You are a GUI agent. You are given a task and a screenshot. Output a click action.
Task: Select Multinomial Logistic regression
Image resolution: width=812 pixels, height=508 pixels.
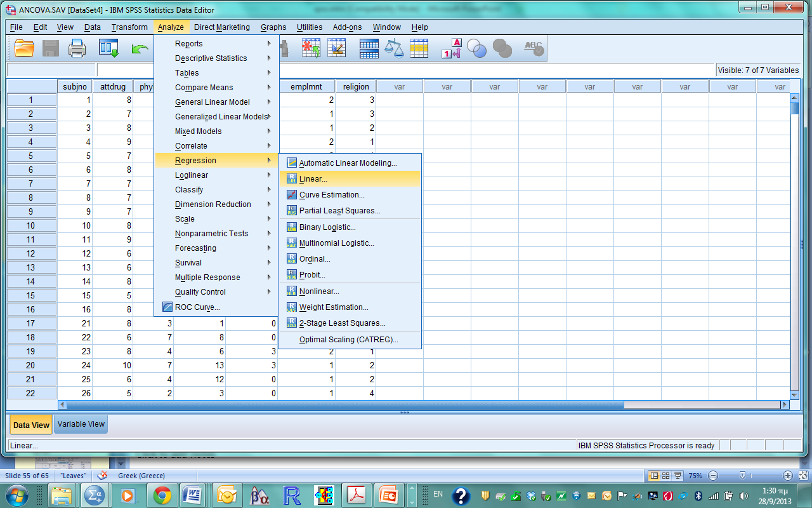pyautogui.click(x=350, y=243)
